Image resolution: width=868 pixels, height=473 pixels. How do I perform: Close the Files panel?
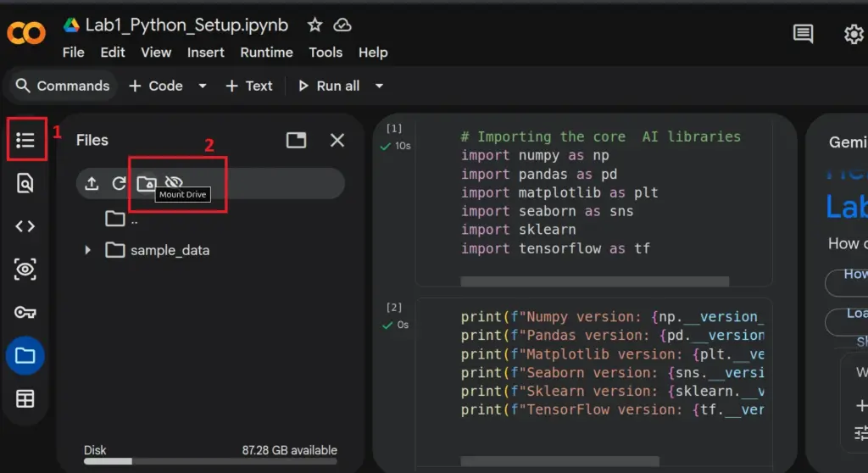coord(337,140)
